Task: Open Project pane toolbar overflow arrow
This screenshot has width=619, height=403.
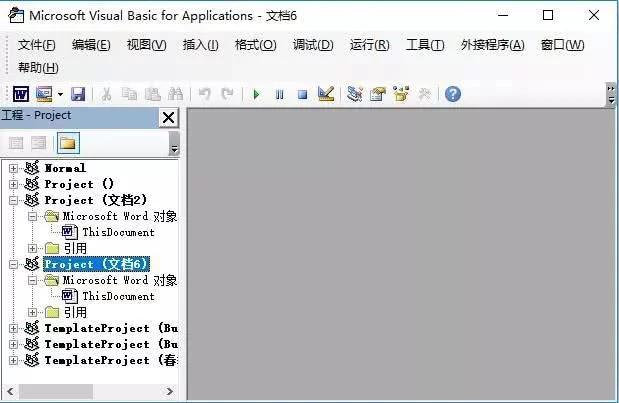Action: click(174, 144)
